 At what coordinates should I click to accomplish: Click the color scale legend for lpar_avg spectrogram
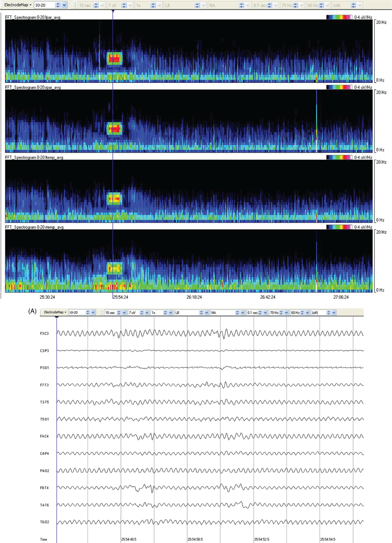(x=339, y=17)
